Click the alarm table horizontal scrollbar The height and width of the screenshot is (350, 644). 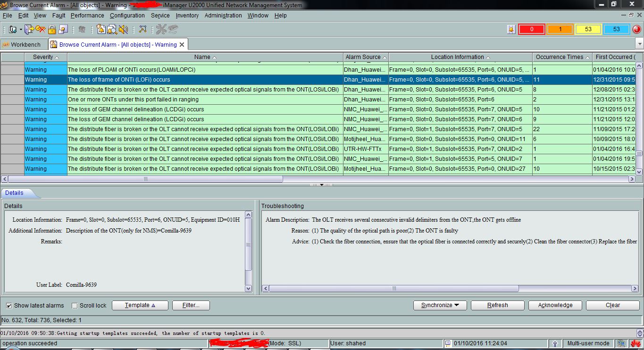145,179
